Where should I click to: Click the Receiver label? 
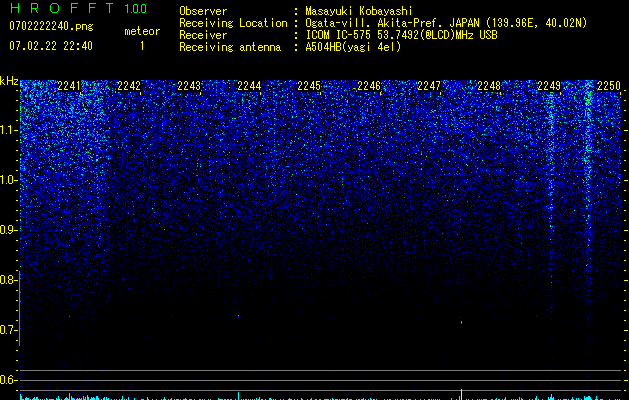click(x=203, y=35)
